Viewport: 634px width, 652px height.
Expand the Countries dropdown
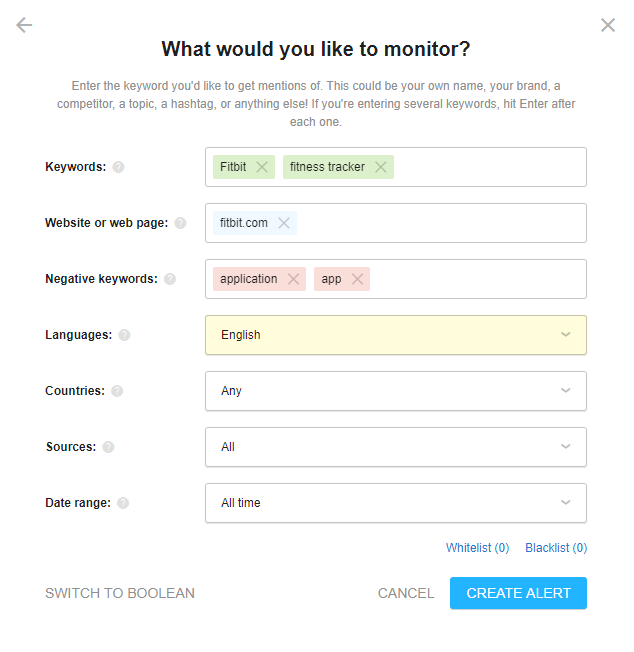tap(396, 391)
